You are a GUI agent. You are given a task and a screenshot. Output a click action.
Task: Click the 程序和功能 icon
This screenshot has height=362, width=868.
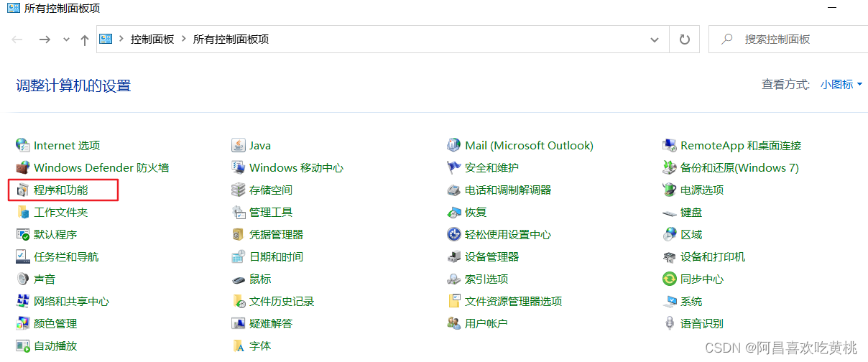(22, 190)
